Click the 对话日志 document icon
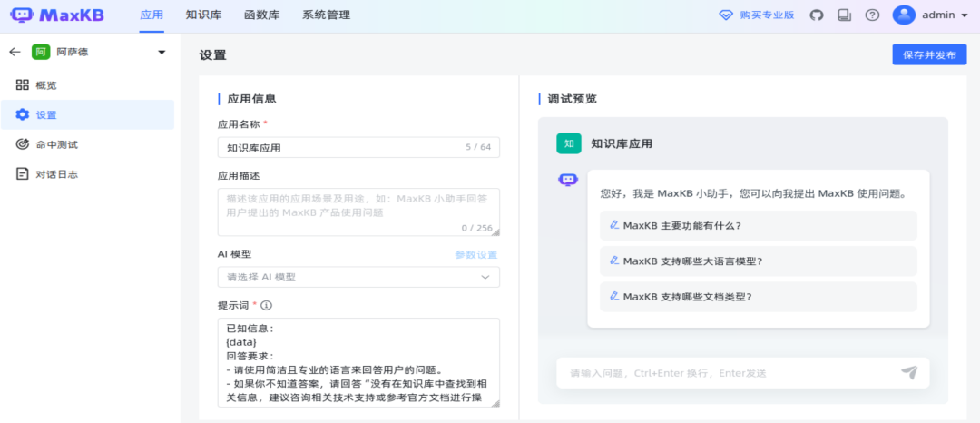The image size is (980, 423). pos(23,174)
